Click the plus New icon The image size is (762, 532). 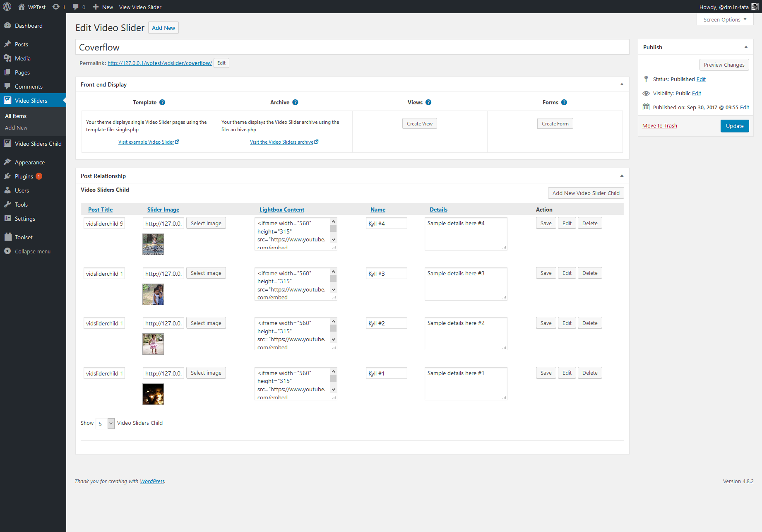click(96, 7)
